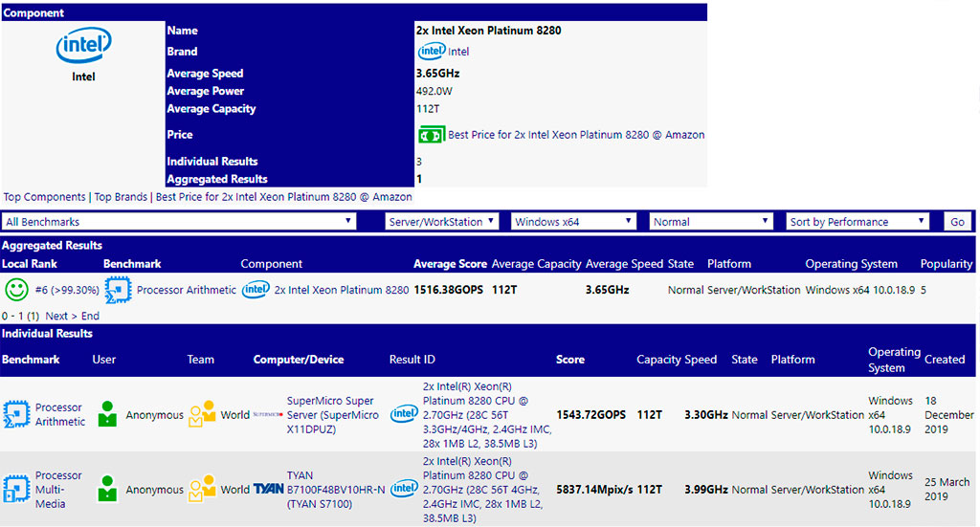Open the Windows x64 OS dropdown
Viewport: 980px width, 527px height.
[573, 222]
